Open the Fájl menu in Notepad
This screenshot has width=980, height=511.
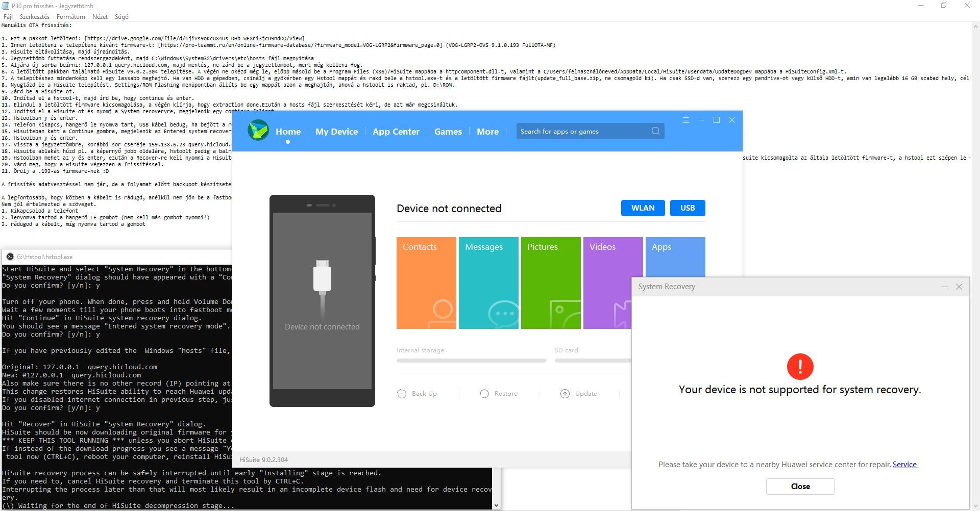[x=8, y=17]
